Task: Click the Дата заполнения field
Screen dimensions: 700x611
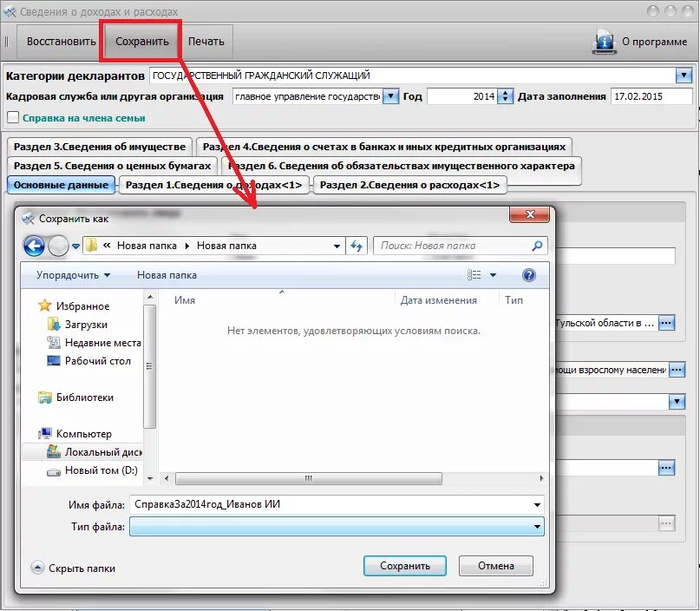Action: (651, 96)
